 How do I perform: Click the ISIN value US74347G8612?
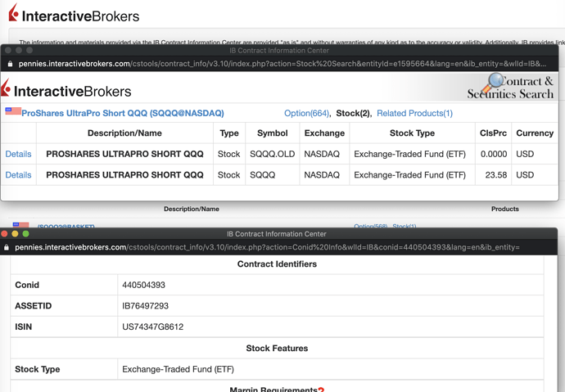(153, 327)
